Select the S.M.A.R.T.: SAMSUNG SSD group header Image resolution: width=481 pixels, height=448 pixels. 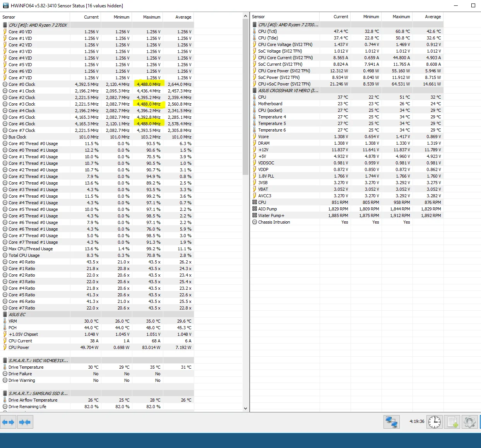point(38,393)
